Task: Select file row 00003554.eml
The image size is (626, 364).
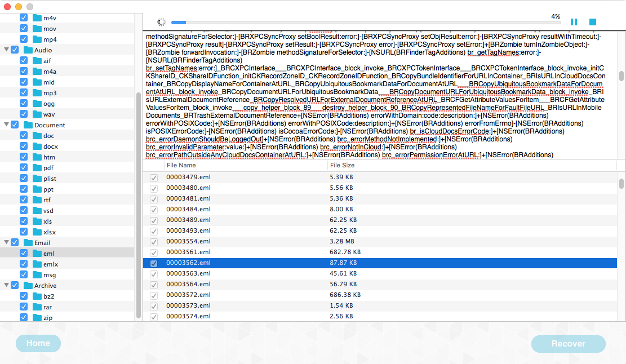Action: tap(380, 241)
